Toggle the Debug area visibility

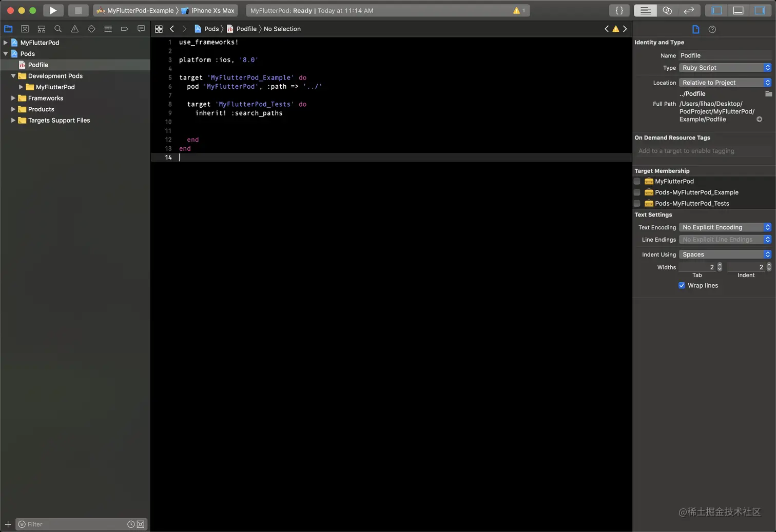point(738,10)
